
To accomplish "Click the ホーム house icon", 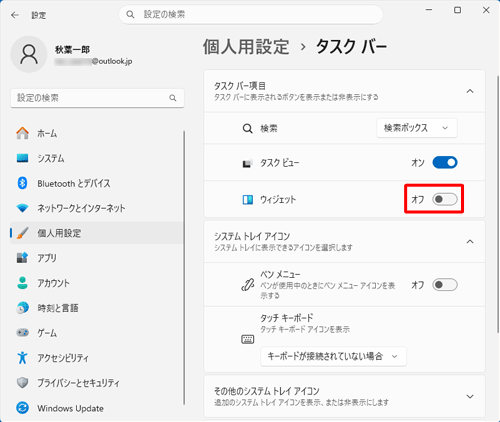I will click(22, 133).
